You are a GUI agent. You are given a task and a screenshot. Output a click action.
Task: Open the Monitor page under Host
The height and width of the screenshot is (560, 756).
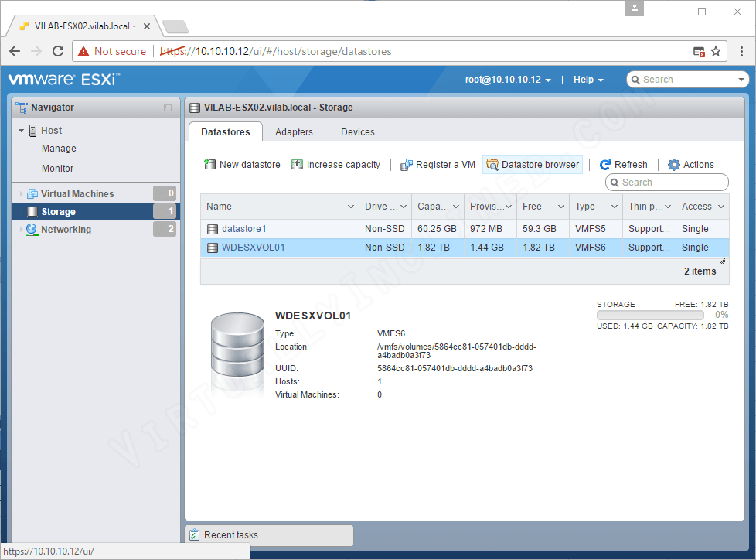tap(58, 168)
